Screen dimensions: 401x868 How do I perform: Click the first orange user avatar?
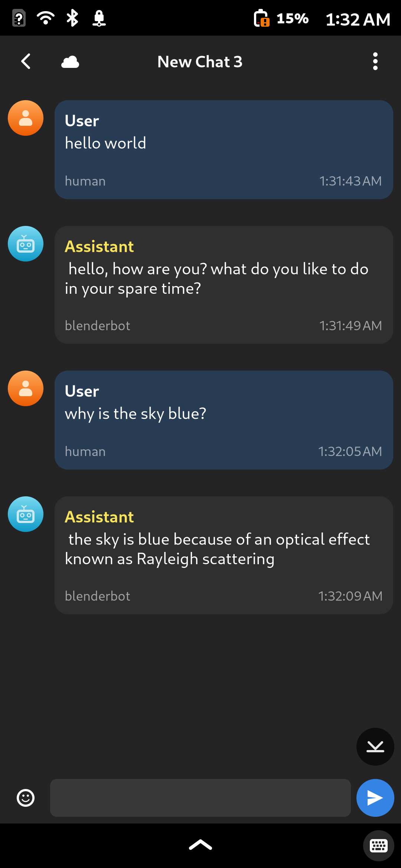[x=26, y=118]
